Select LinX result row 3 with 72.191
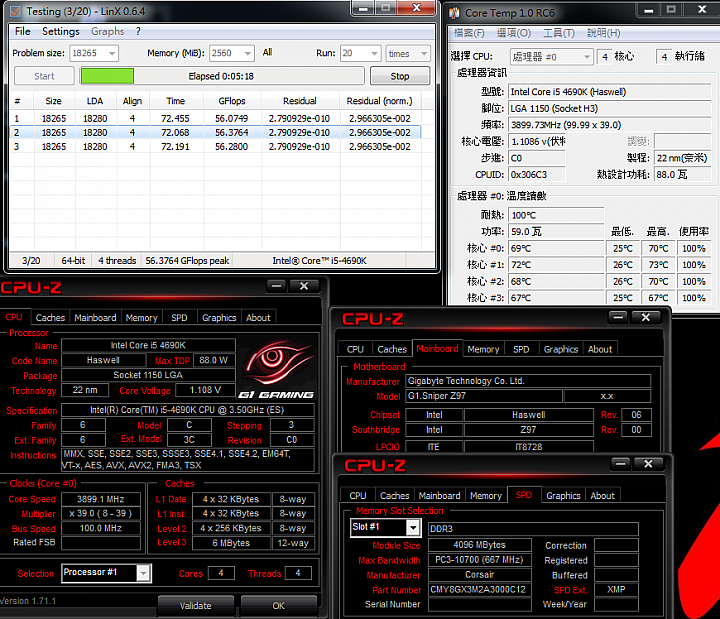This screenshot has height=619, width=720. tap(215, 146)
